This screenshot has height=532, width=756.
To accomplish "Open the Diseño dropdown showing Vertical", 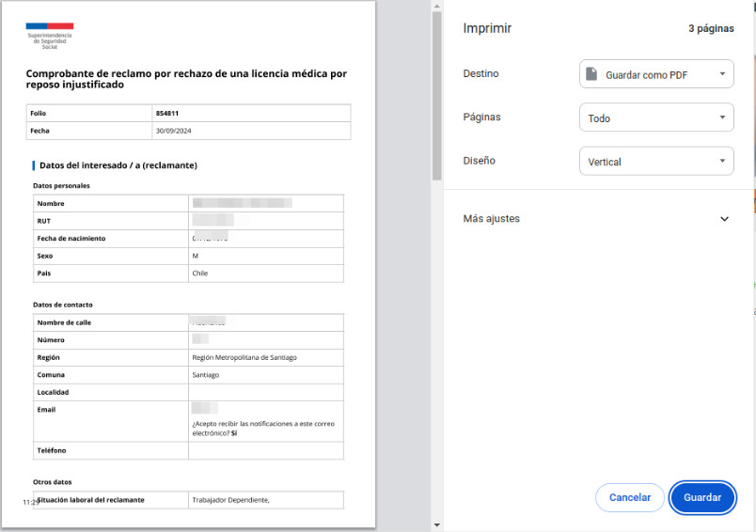I will click(656, 161).
